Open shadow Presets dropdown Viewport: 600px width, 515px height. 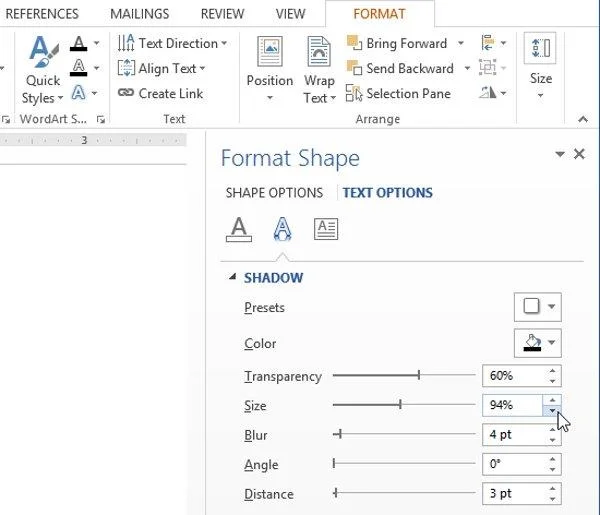pyautogui.click(x=537, y=307)
